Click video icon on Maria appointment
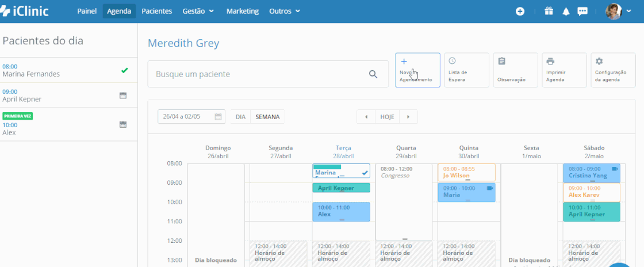The image size is (644, 267). (x=489, y=188)
